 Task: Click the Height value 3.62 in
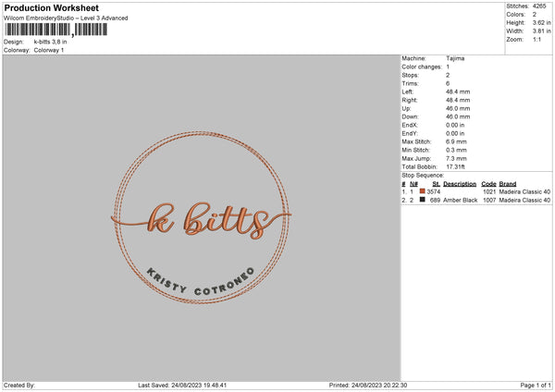click(x=541, y=22)
